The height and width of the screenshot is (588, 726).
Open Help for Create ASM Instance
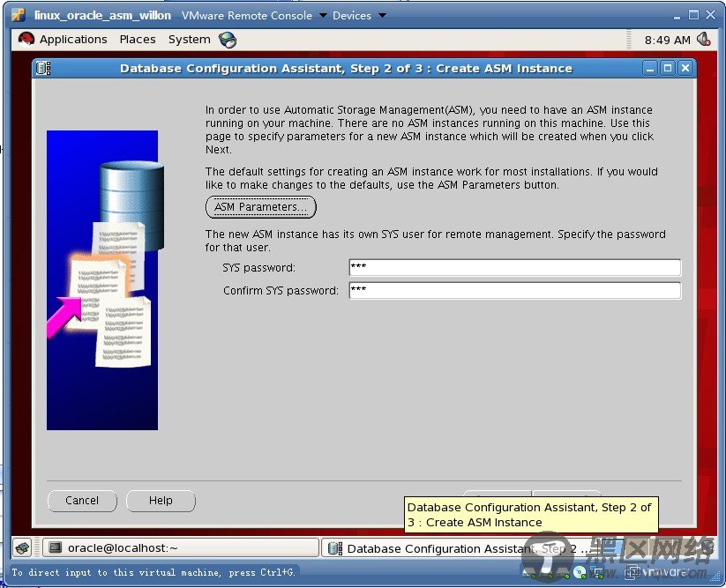tap(161, 501)
